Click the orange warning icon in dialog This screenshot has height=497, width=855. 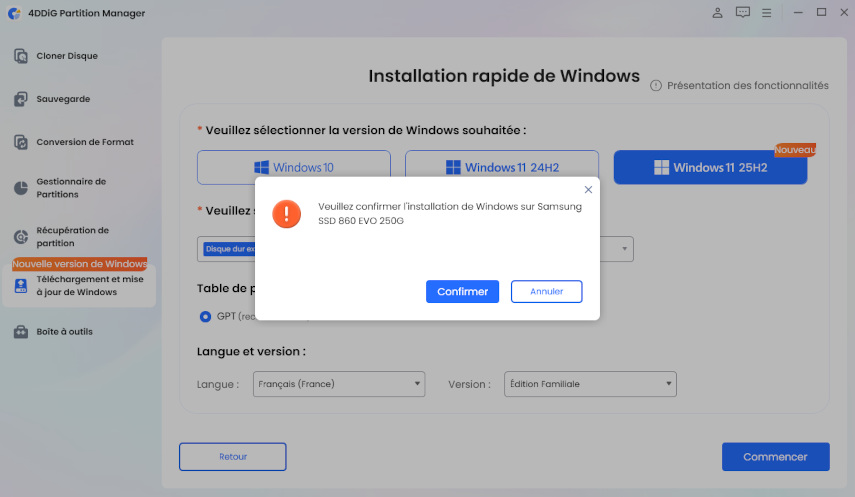pyautogui.click(x=287, y=213)
